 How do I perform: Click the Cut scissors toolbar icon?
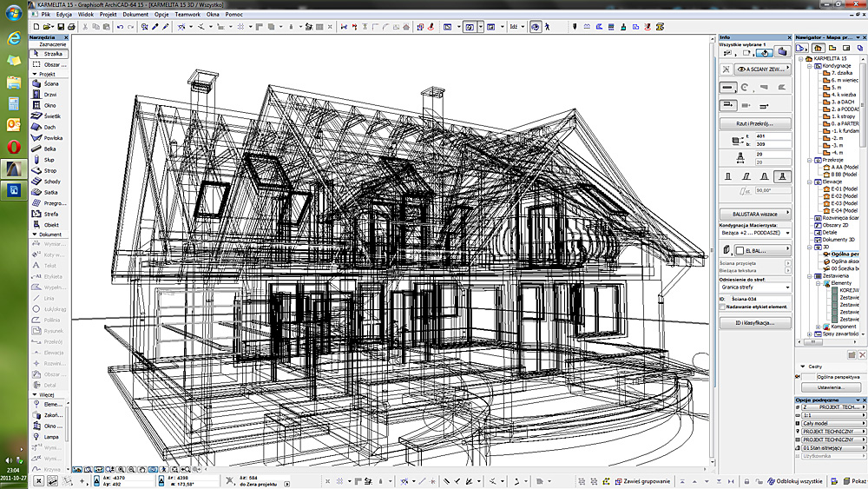(x=85, y=27)
